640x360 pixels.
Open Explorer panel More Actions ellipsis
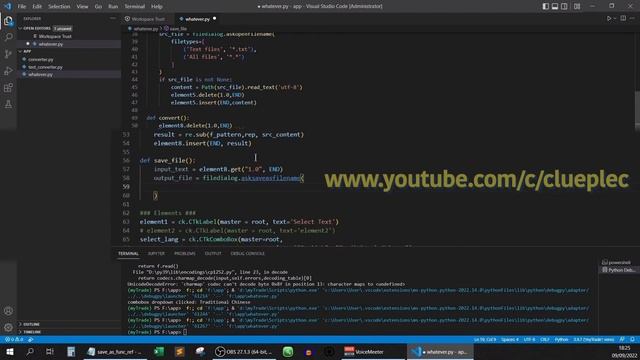pos(113,18)
